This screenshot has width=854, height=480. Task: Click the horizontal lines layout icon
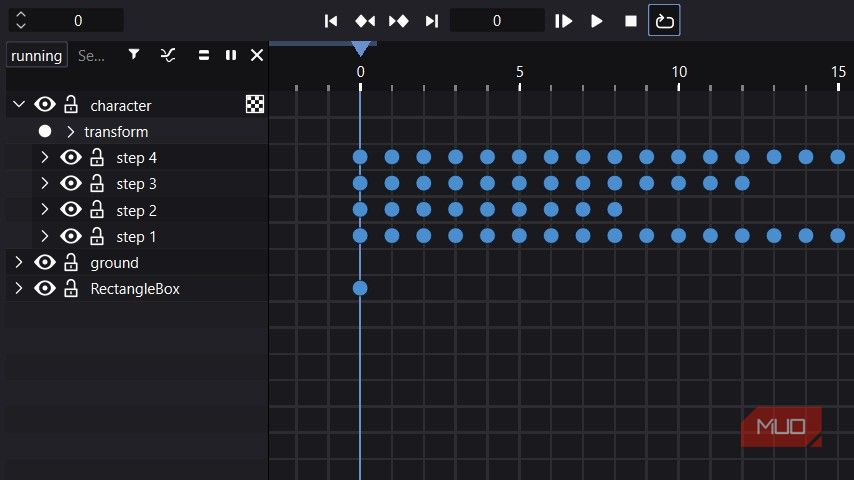tap(204, 55)
